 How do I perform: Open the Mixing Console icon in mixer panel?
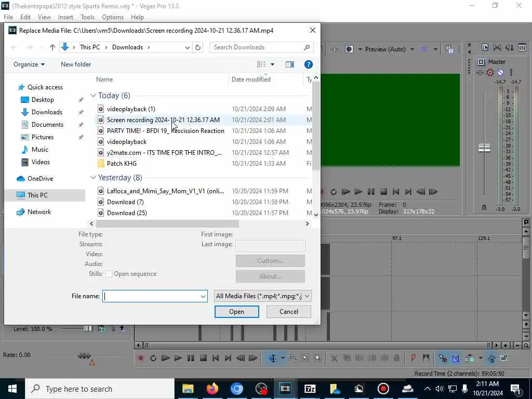click(x=522, y=47)
